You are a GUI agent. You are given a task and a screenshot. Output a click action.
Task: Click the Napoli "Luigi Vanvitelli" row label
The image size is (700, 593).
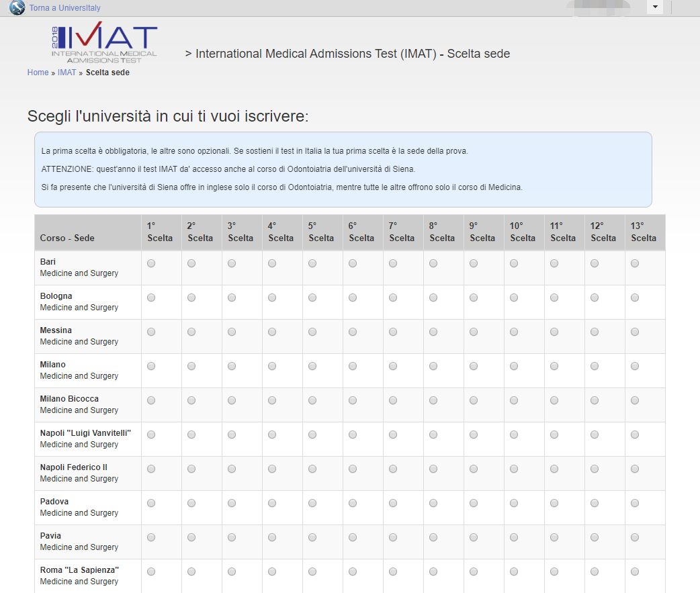(85, 432)
